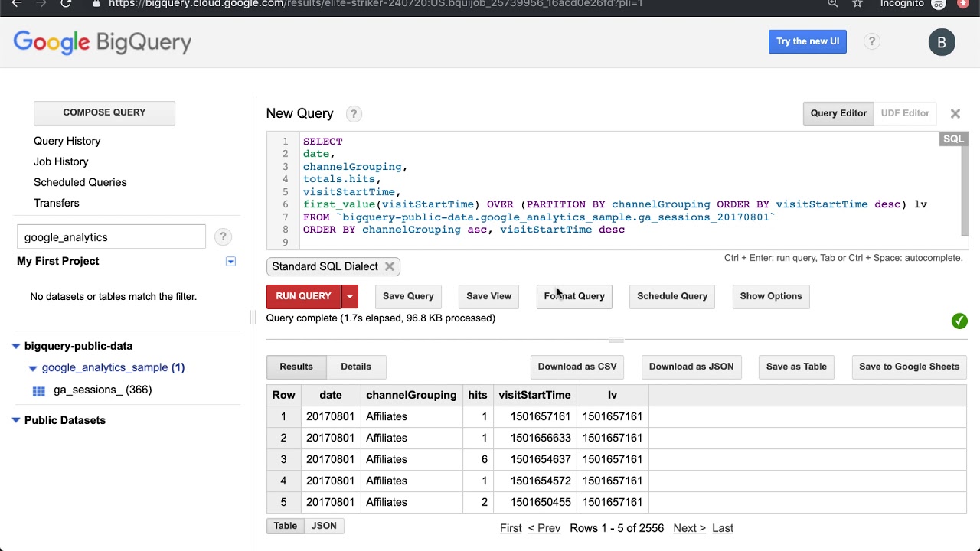
Task: Go back with the browser back arrow
Action: (x=17, y=4)
